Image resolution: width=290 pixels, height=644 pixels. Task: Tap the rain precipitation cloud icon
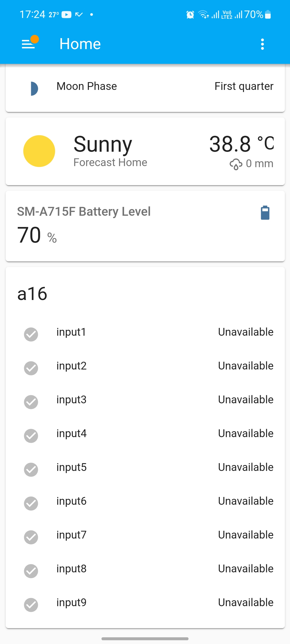pos(236,164)
